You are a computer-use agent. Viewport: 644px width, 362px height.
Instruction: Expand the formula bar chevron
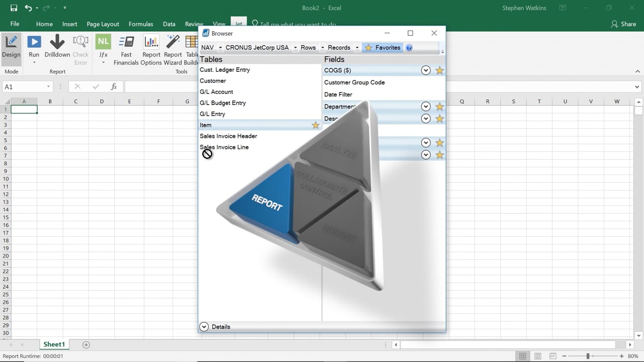637,87
